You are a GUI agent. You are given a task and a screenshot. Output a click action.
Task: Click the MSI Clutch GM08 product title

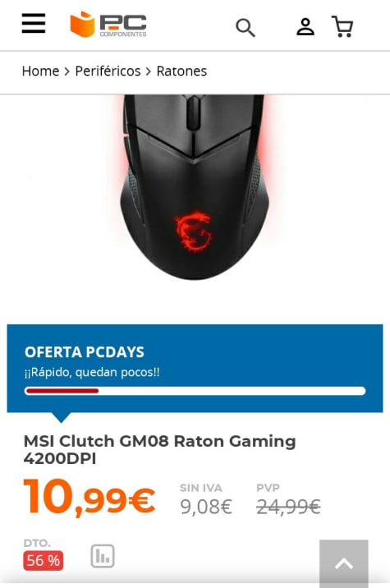(160, 450)
